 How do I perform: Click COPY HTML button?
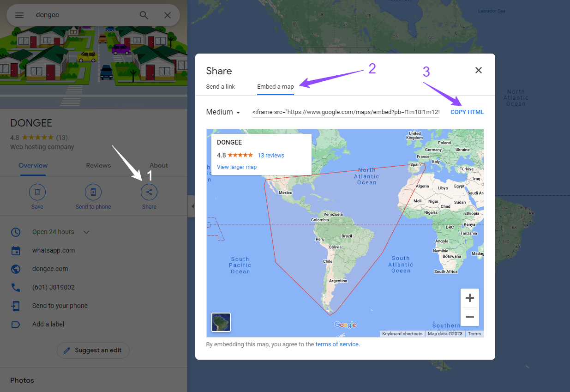tap(467, 112)
